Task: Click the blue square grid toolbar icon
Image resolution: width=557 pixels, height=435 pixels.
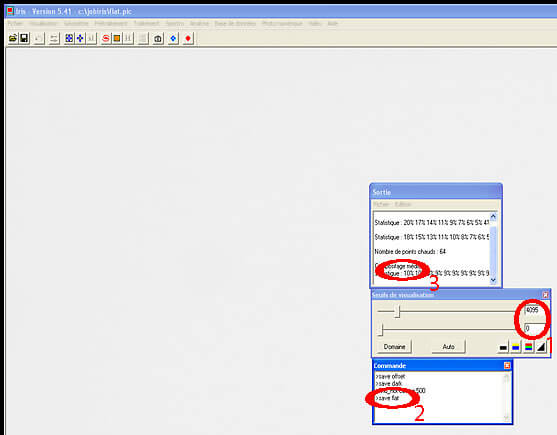Action: click(69, 38)
